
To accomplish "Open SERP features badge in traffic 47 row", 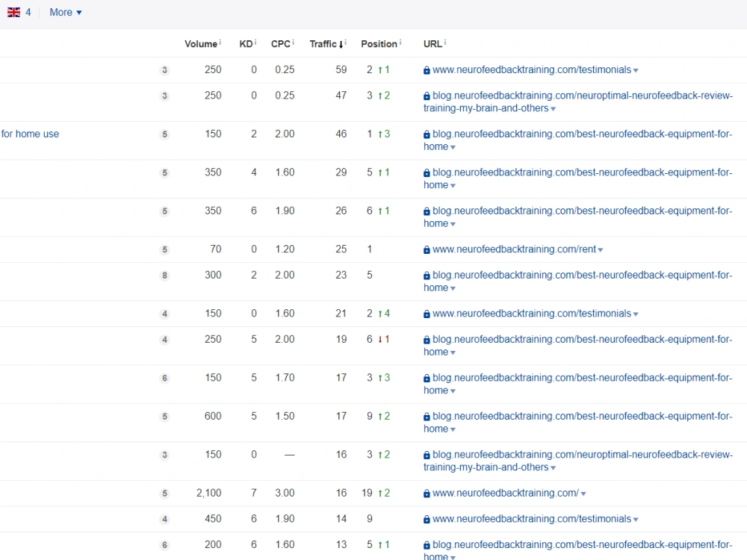I will (164, 96).
